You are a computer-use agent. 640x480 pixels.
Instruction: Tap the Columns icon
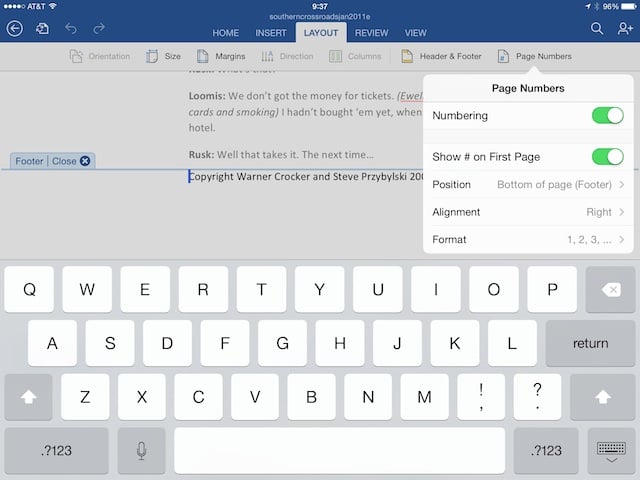(335, 56)
